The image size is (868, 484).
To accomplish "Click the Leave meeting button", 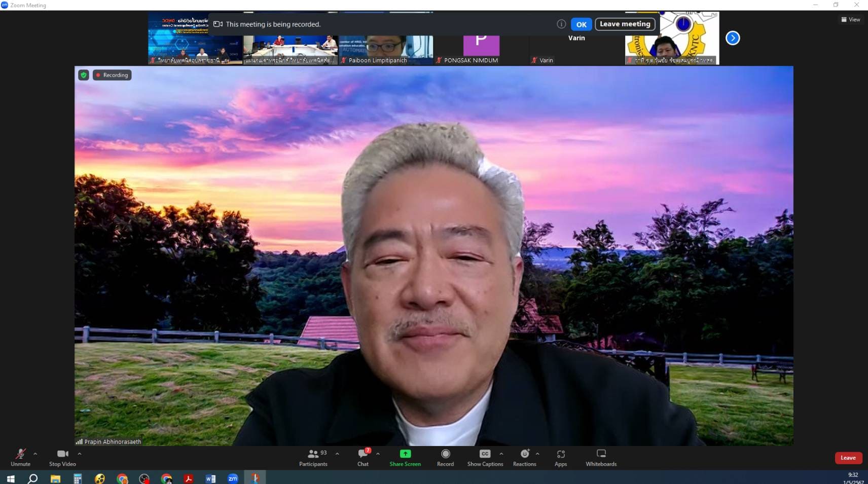I will tap(625, 24).
